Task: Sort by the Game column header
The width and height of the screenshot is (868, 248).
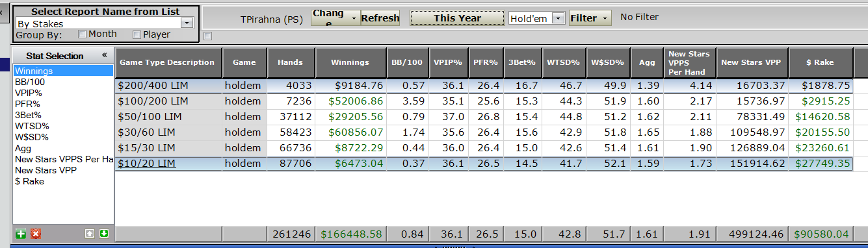Action: coord(244,62)
